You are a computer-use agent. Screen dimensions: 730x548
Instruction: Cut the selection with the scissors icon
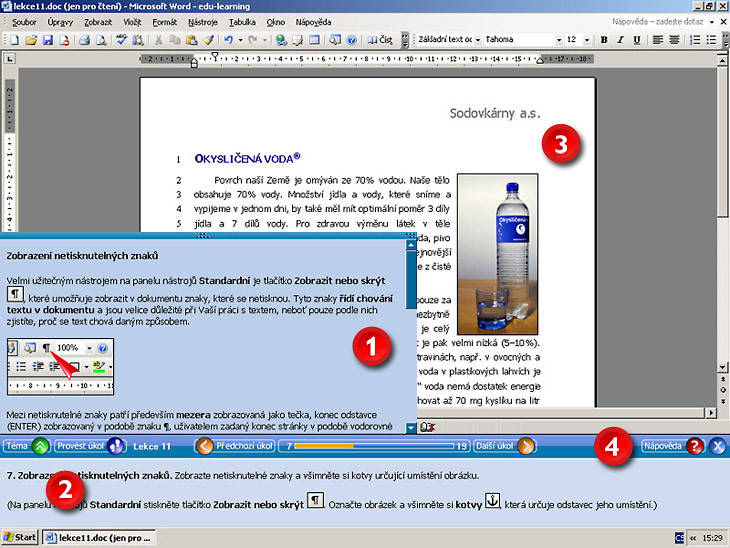click(x=158, y=40)
